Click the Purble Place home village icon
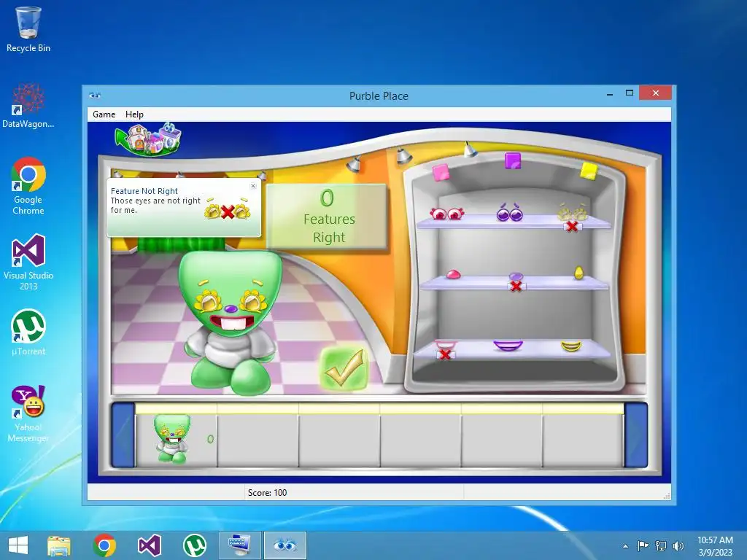747x560 pixels. [147, 139]
